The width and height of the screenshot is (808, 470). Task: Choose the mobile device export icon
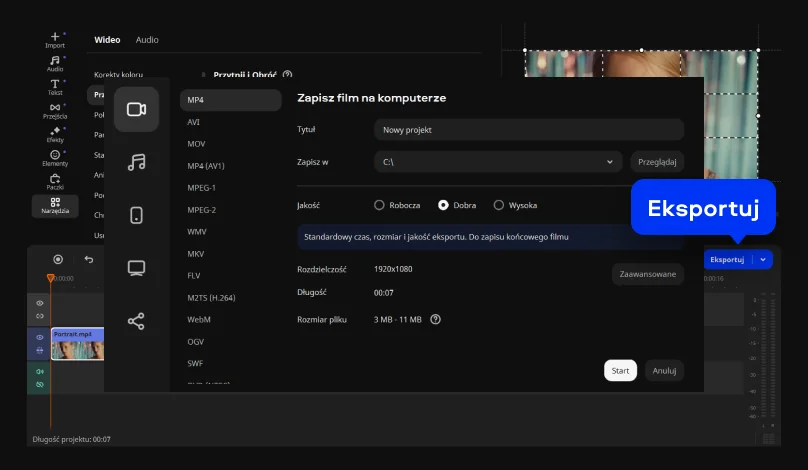click(x=136, y=215)
